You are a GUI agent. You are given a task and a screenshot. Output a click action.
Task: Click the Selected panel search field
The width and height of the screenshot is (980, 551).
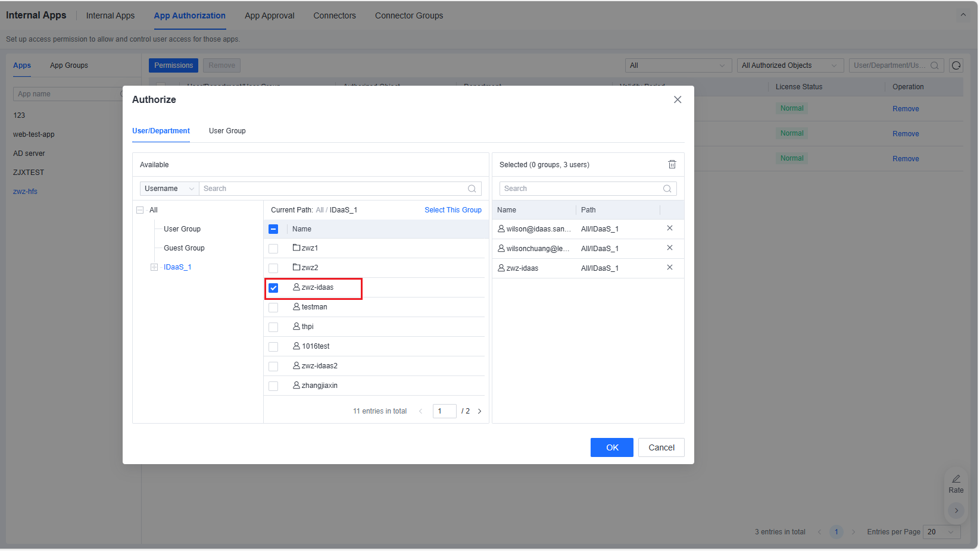tap(588, 189)
